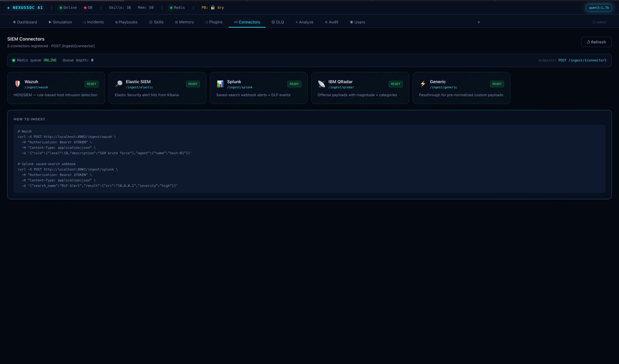The width and height of the screenshot is (619, 364).
Task: Select the IBM QRadar connector title
Action: point(340,82)
